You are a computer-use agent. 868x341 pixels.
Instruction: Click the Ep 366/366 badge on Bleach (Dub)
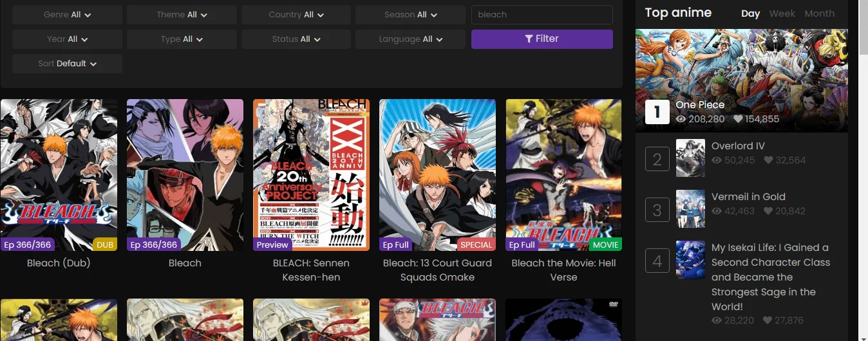27,244
